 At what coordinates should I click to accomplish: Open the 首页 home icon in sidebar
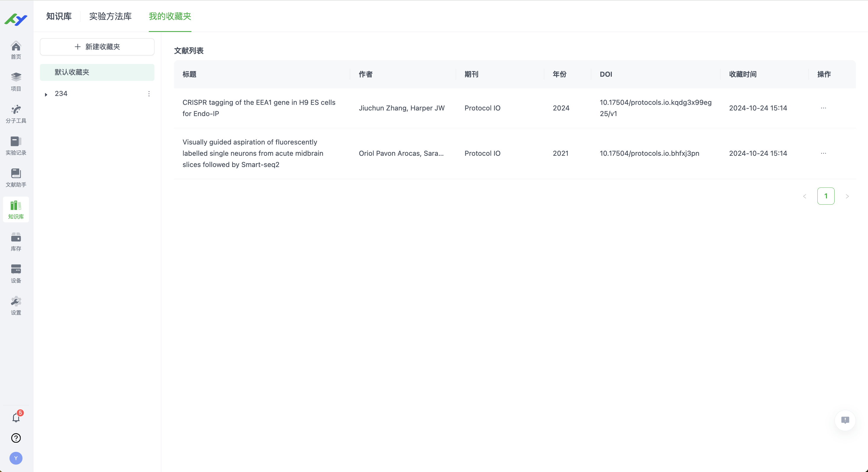click(16, 50)
